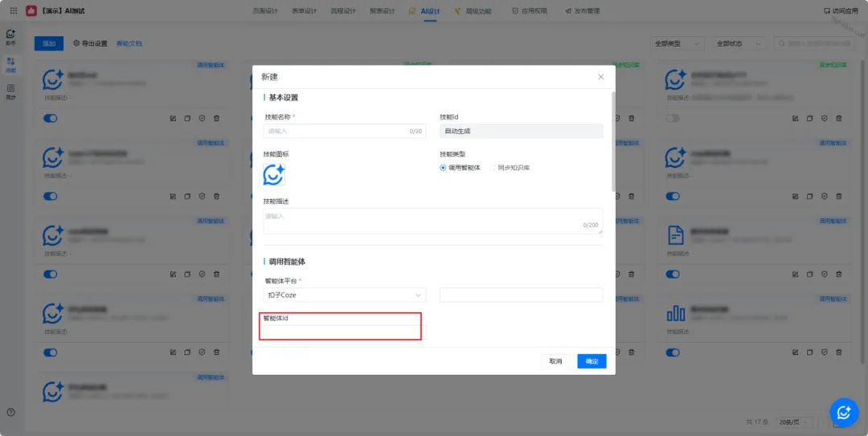Image resolution: width=868 pixels, height=436 pixels.
Task: Open the 助手 assistant sidebar icon
Action: (10, 37)
